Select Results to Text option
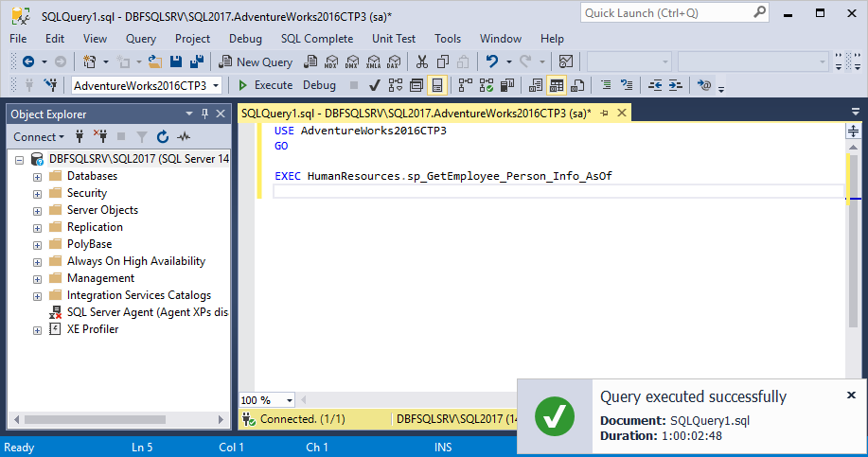 tap(536, 85)
